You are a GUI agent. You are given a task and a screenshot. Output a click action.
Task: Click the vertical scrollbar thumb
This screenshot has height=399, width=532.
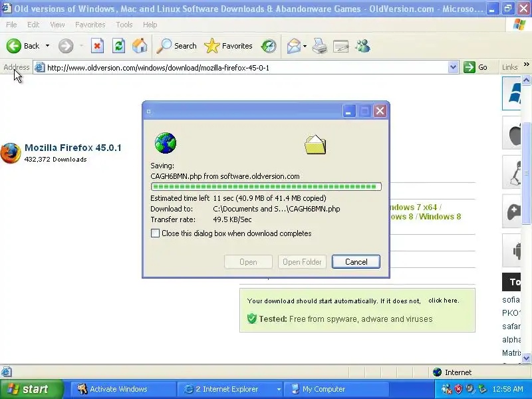click(526, 173)
